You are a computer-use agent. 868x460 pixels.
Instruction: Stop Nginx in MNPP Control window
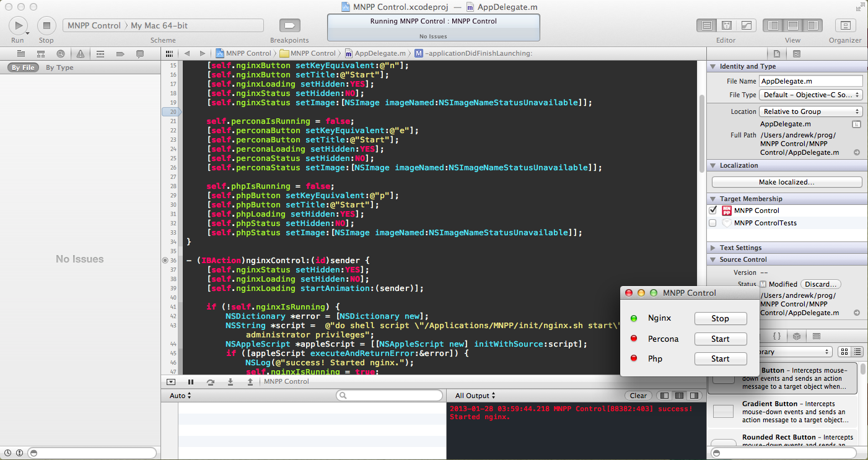[x=721, y=318]
